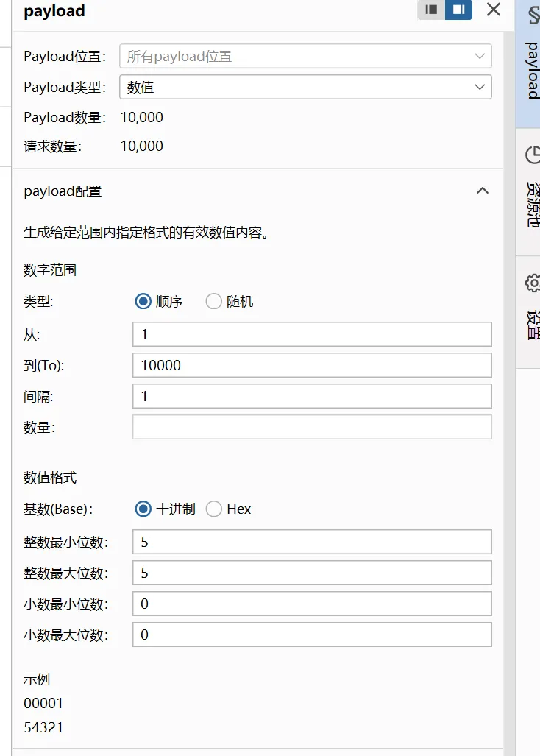
Task: Open the Payload位置 dropdown
Action: [305, 56]
